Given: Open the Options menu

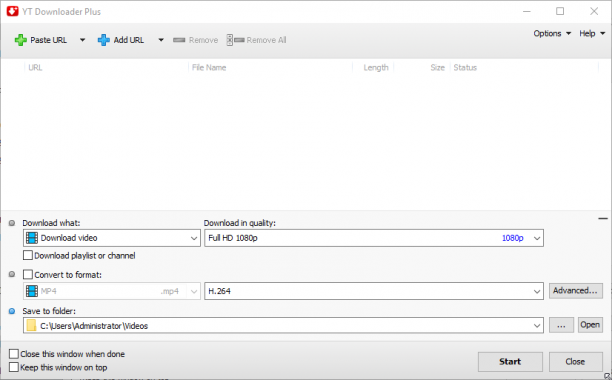Looking at the screenshot, I should (552, 34).
